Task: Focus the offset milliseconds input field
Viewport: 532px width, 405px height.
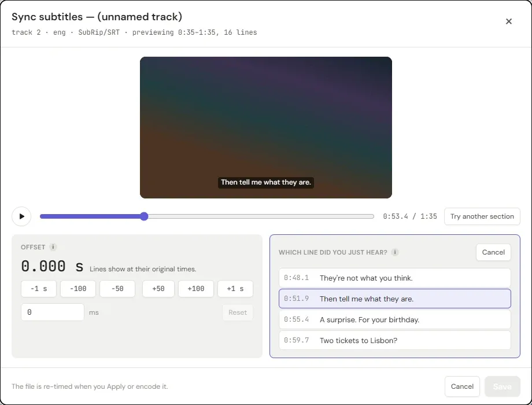Action: [x=53, y=312]
